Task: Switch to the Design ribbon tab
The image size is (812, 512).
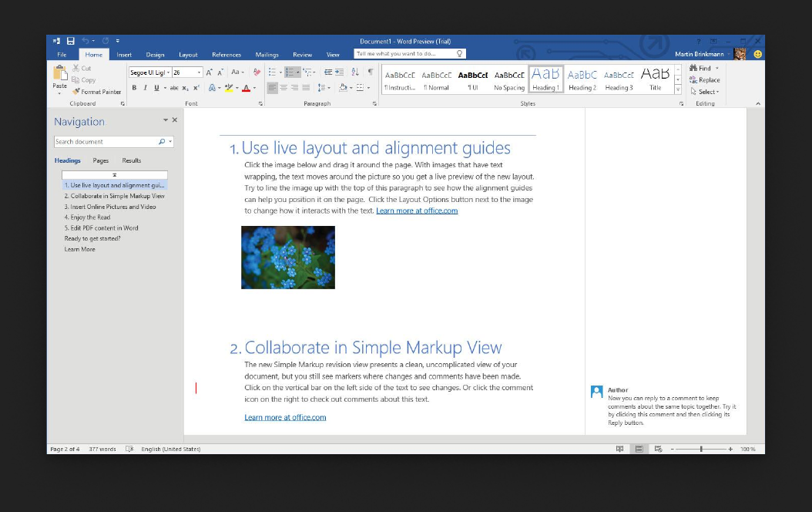Action: [x=155, y=55]
